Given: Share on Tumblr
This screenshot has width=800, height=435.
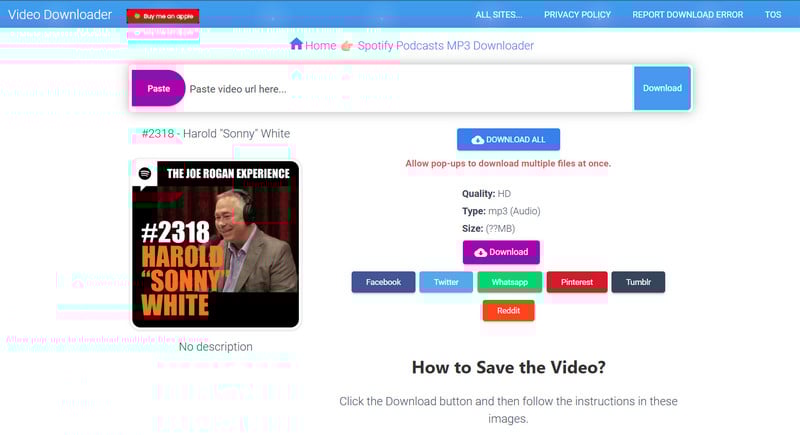Looking at the screenshot, I should [x=638, y=282].
